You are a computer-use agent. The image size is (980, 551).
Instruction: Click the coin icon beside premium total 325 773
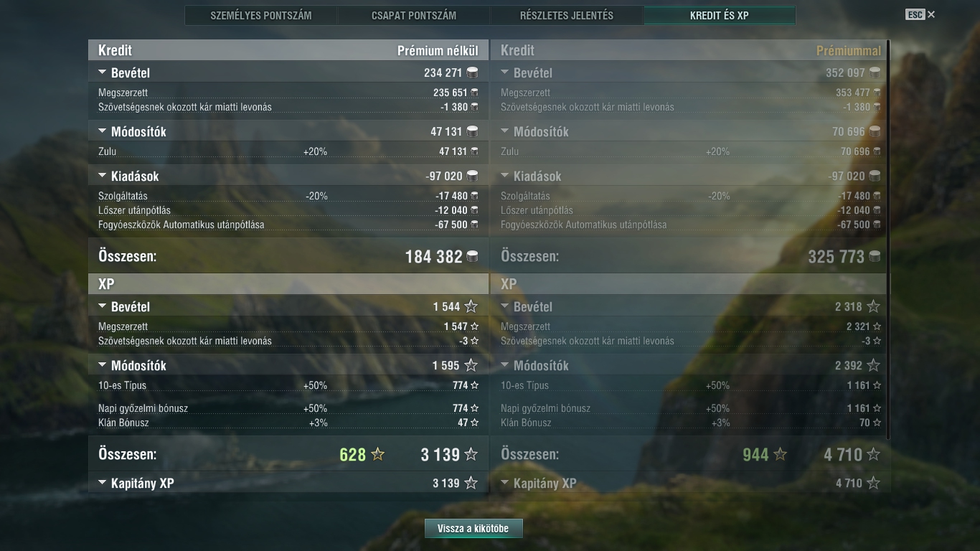875,256
